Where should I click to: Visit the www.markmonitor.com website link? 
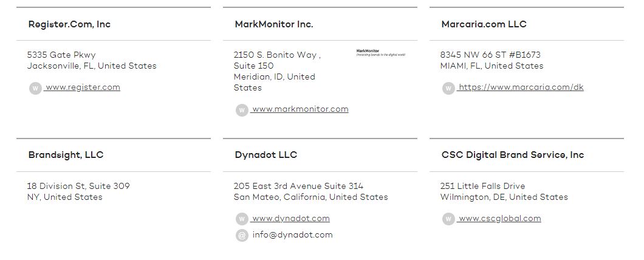300,109
